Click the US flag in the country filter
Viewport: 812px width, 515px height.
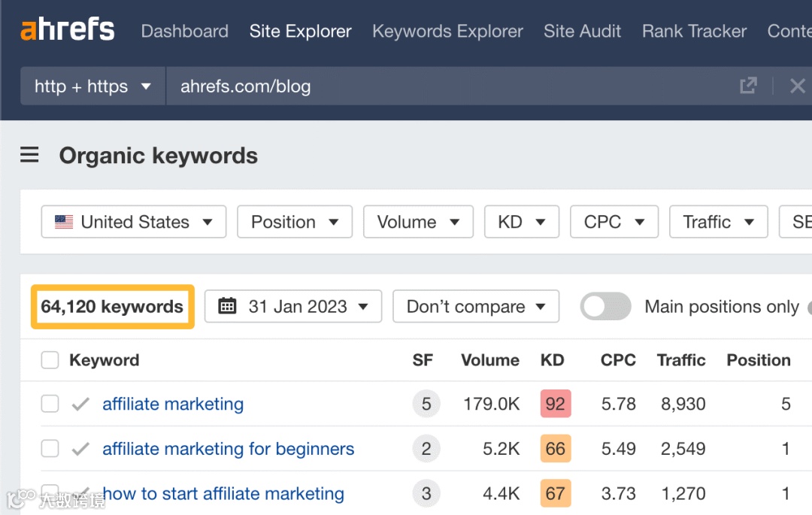(64, 221)
